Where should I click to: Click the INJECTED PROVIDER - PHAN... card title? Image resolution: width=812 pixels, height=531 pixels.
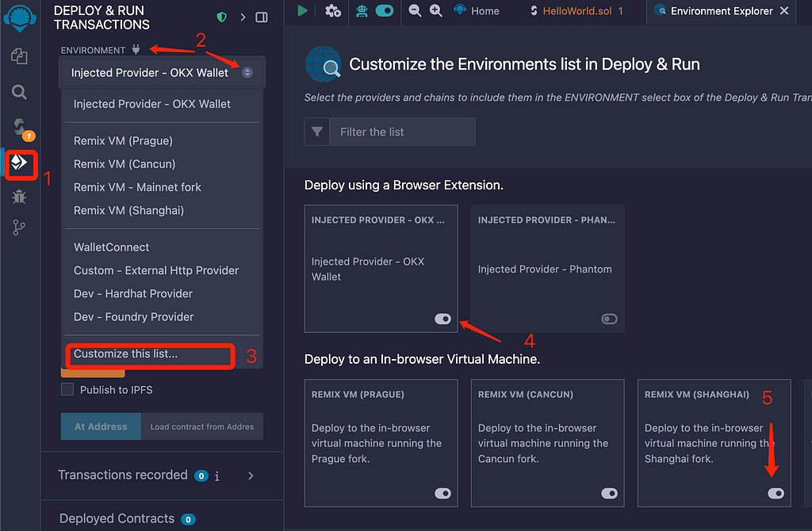tap(546, 220)
